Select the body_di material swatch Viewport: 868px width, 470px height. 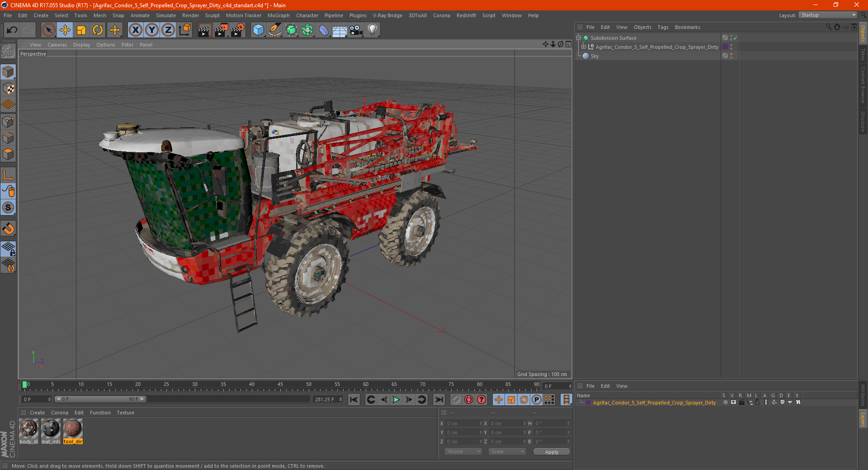[28, 432]
